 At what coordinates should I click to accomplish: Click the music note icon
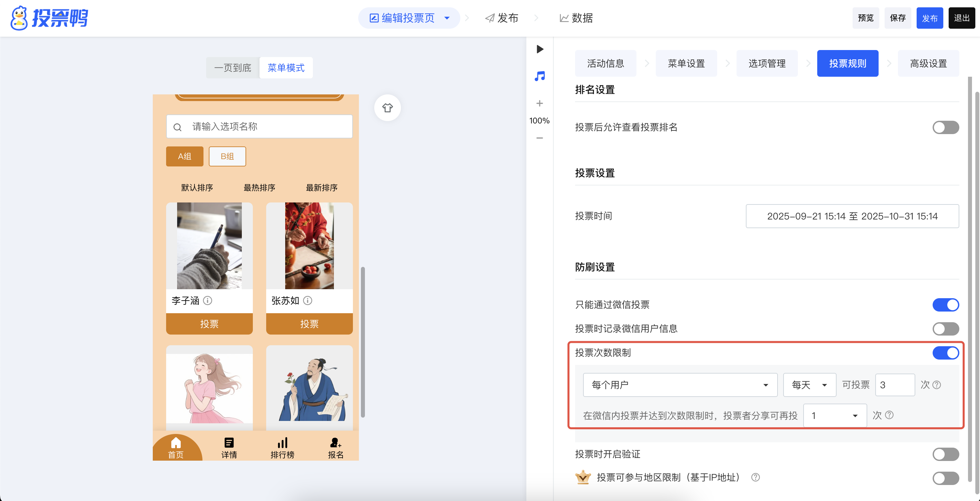click(x=539, y=76)
